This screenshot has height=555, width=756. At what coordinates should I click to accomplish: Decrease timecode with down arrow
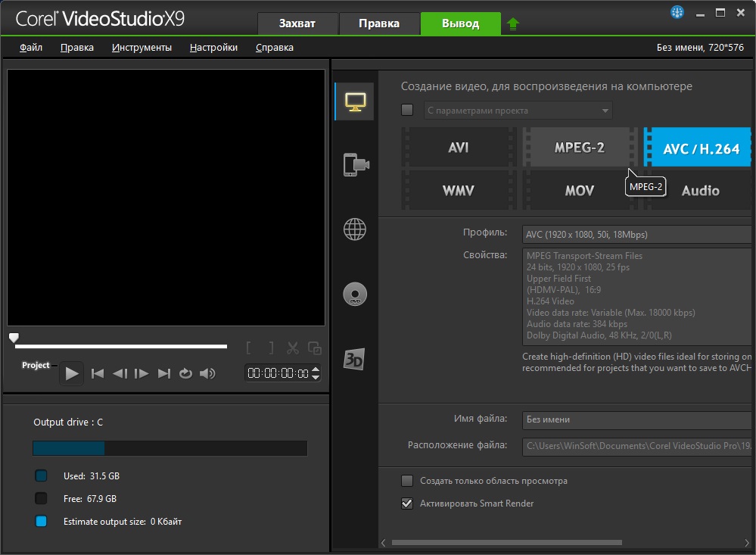(x=316, y=377)
